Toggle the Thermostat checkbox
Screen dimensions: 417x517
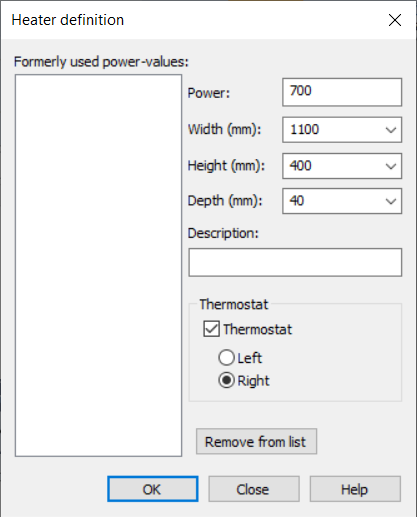[211, 329]
